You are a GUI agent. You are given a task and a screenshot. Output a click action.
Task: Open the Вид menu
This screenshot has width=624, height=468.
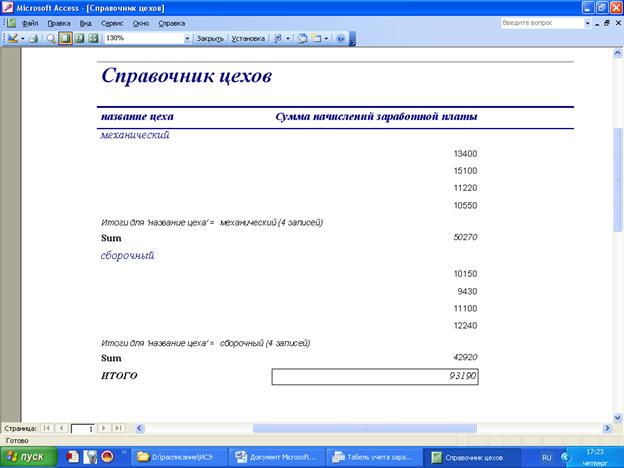(x=86, y=23)
